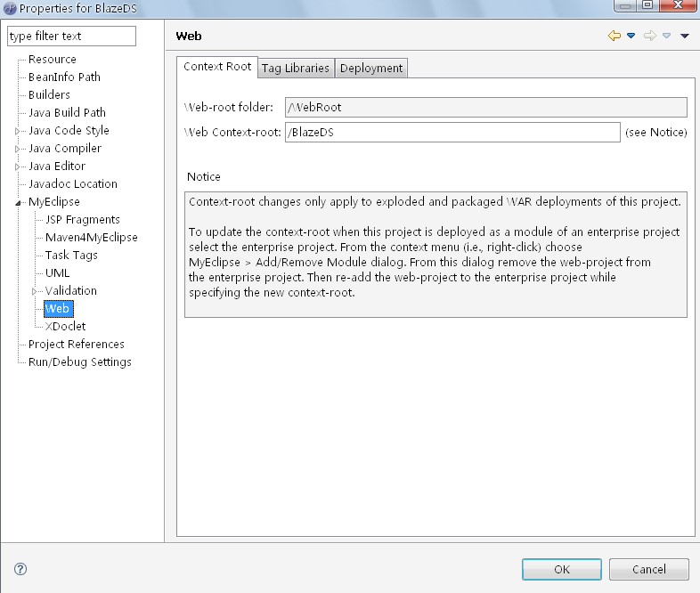Select Resource in the tree
The image size is (700, 593).
pyautogui.click(x=53, y=60)
